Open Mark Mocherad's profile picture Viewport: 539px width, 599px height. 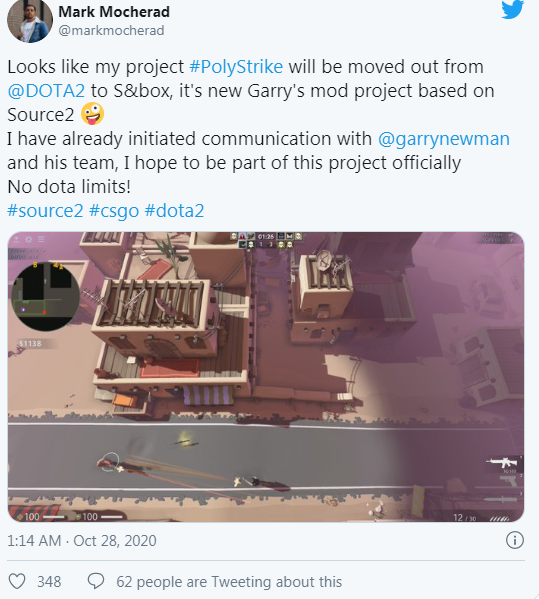tap(29, 20)
